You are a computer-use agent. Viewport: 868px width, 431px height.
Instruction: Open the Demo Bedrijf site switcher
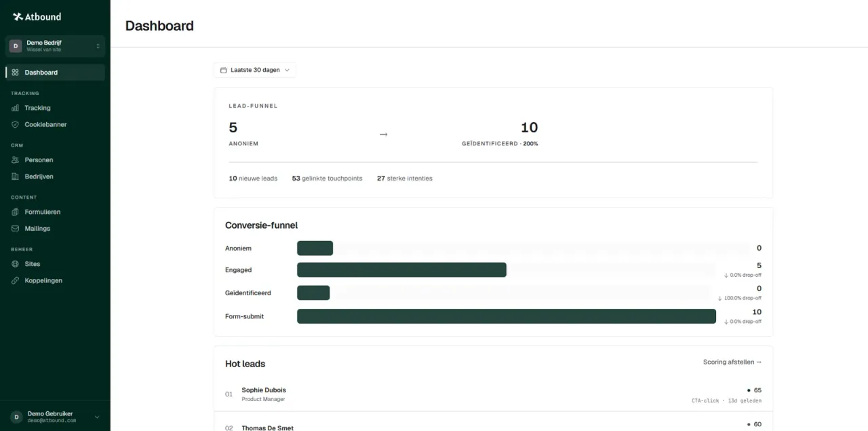coord(55,46)
